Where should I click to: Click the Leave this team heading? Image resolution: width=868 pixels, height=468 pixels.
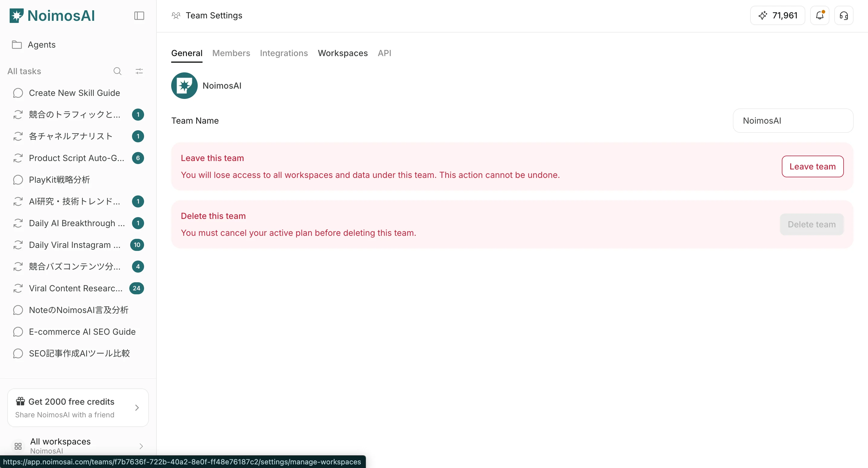[x=212, y=158]
